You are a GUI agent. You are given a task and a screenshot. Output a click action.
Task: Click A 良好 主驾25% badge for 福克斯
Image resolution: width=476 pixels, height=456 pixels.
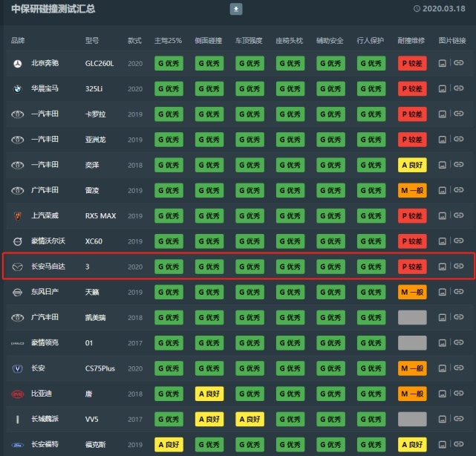click(x=169, y=445)
